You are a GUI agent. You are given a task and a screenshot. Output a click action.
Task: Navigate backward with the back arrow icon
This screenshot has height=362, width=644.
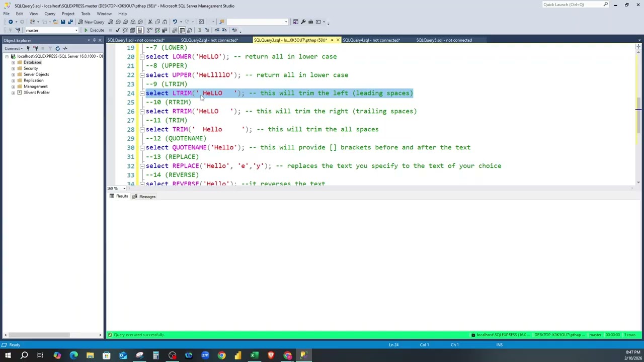point(10,22)
